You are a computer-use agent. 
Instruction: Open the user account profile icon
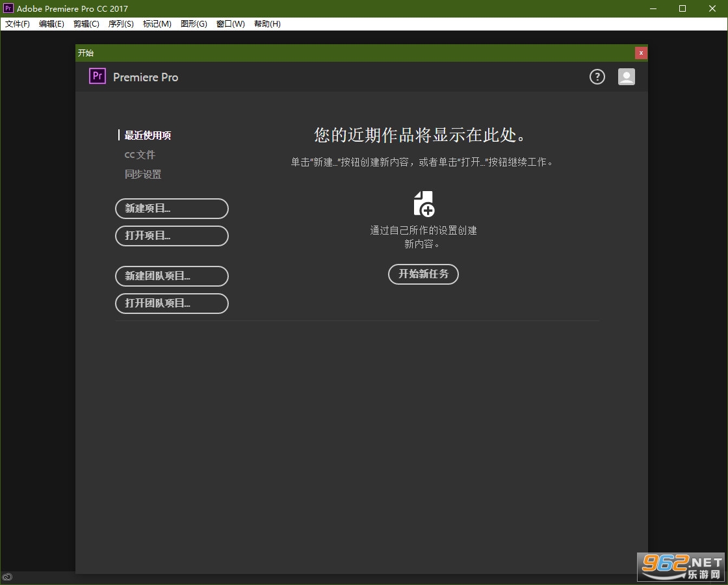(627, 77)
